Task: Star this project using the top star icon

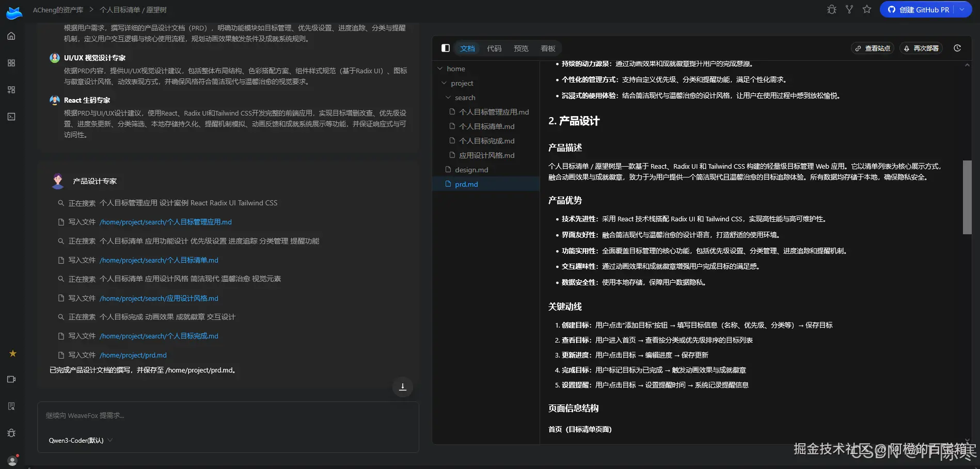Action: coord(866,9)
